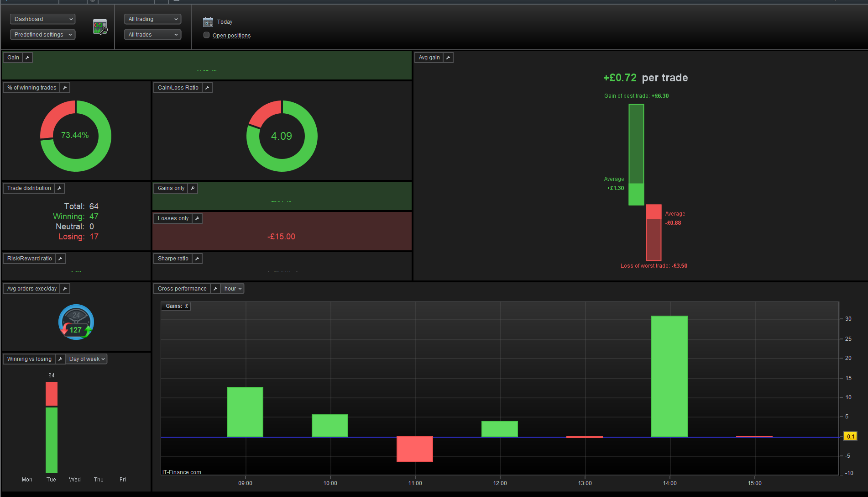This screenshot has height=497, width=868.
Task: Click the Winning: 47 line
Action: 76,217
